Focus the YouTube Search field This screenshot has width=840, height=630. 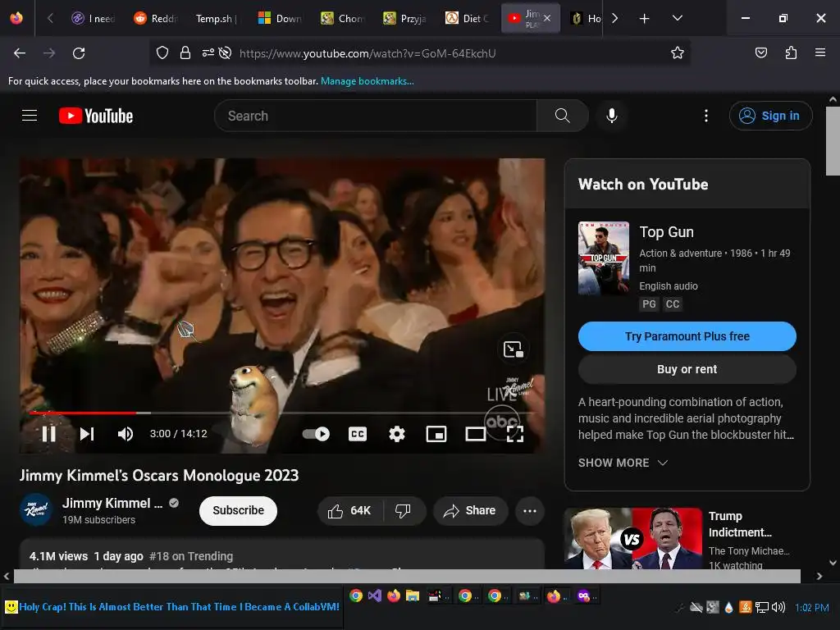point(376,116)
